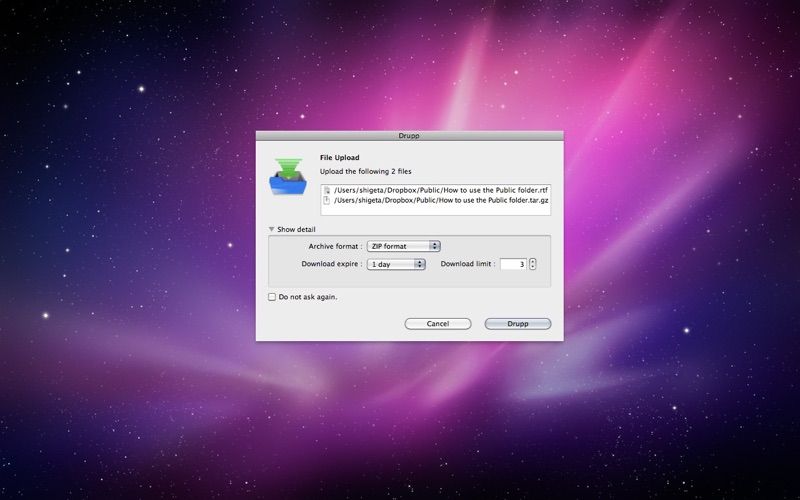Click the rtf file document icon
Image resolution: width=800 pixels, height=500 pixels.
click(327, 190)
